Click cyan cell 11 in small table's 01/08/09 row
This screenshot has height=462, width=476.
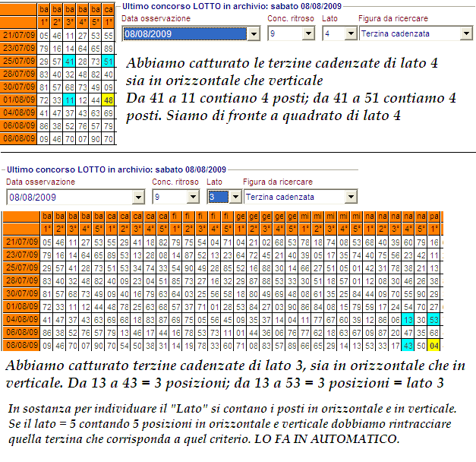[70, 100]
